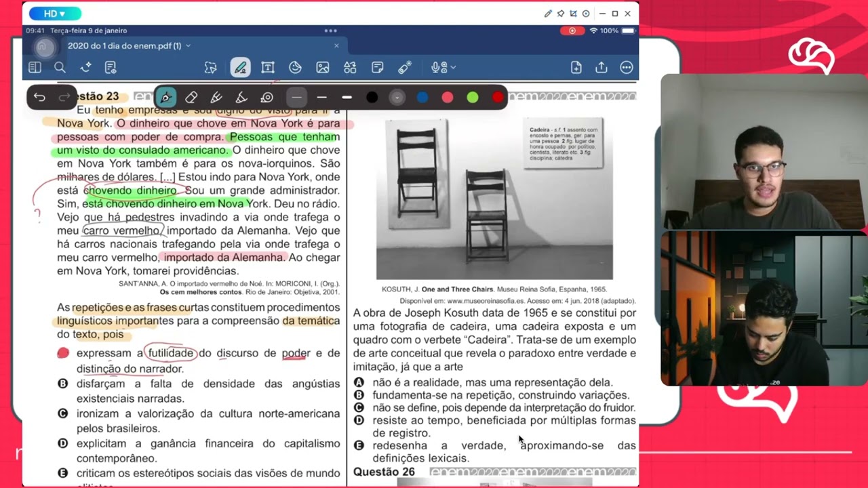Choose the eraser in pen bar

pyautogui.click(x=191, y=98)
